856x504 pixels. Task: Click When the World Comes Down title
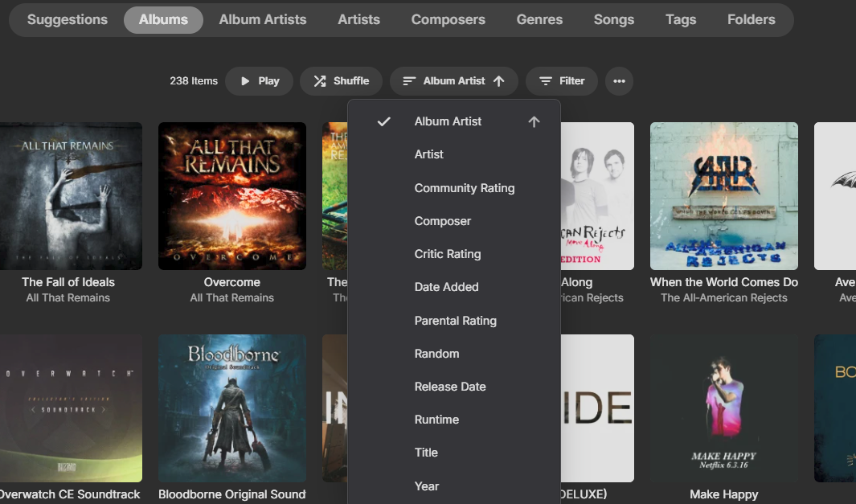[724, 282]
